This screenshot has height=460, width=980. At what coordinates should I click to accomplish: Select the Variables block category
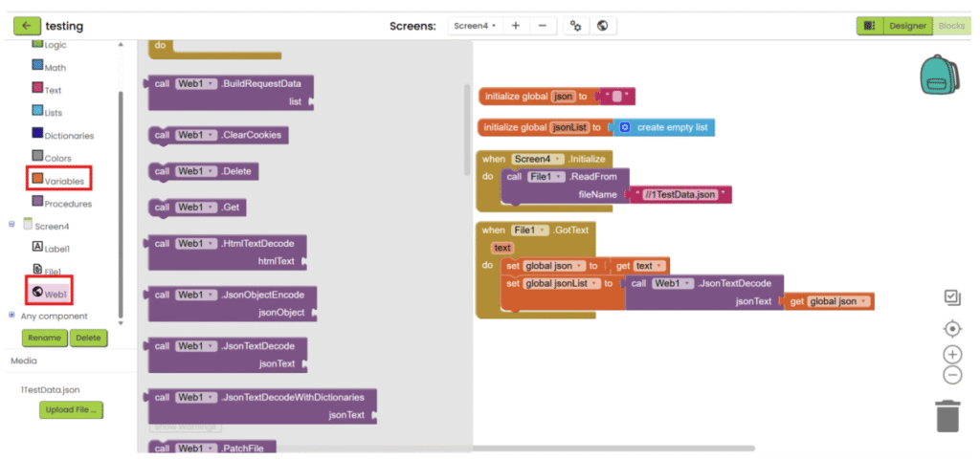coord(64,181)
